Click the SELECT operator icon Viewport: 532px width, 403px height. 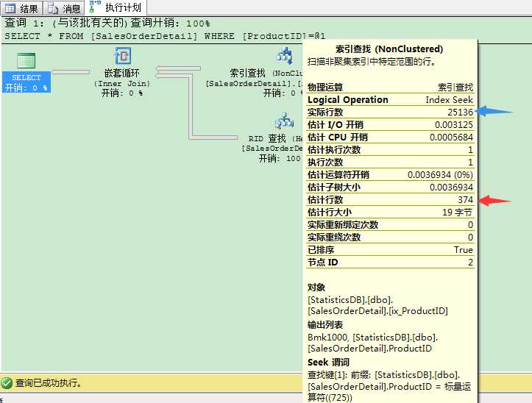pos(26,61)
